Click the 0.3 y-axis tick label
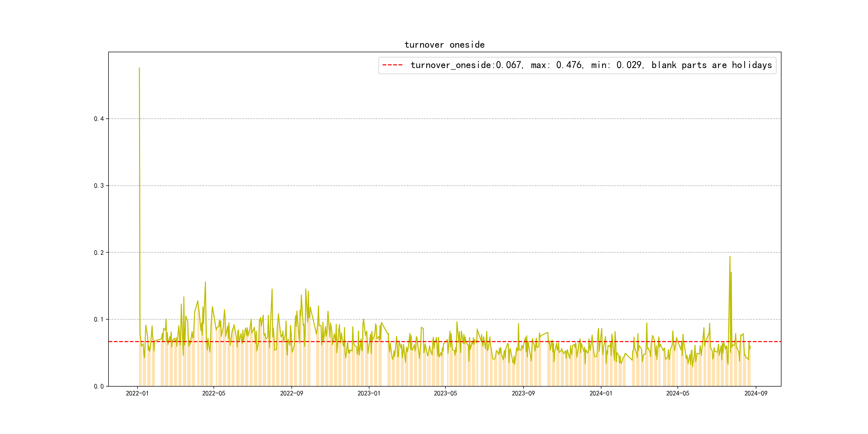Screen dimensions: 868x434 [99, 186]
